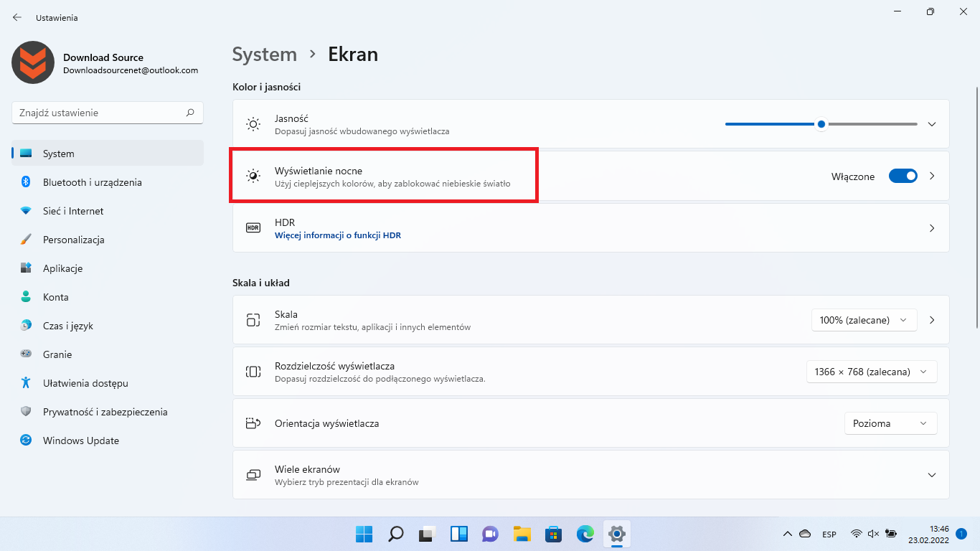This screenshot has height=551, width=980.
Task: Click the Wiele ekranów monitors icon
Action: coord(253,475)
